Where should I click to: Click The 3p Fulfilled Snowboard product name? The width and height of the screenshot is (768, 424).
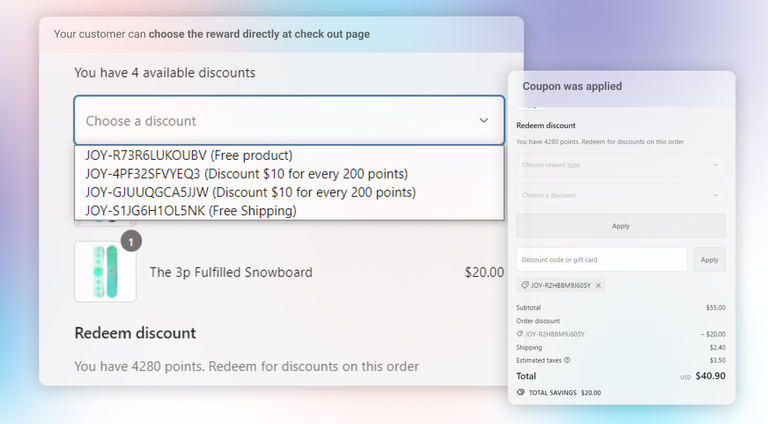[x=231, y=272]
